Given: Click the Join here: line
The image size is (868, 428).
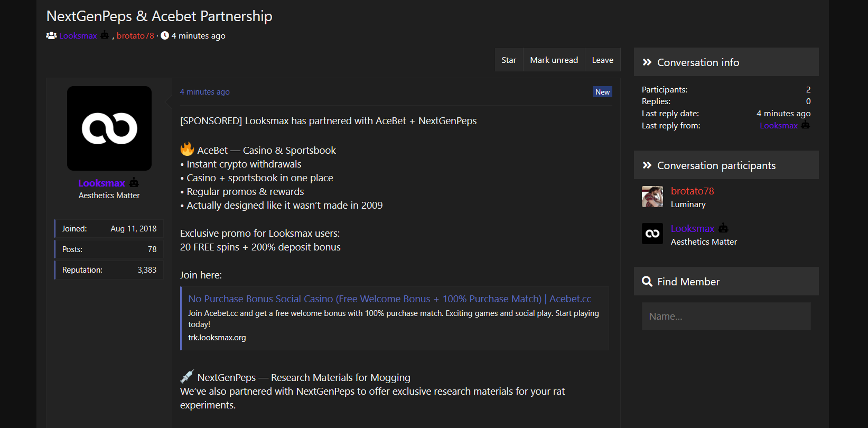Looking at the screenshot, I should click(x=201, y=275).
